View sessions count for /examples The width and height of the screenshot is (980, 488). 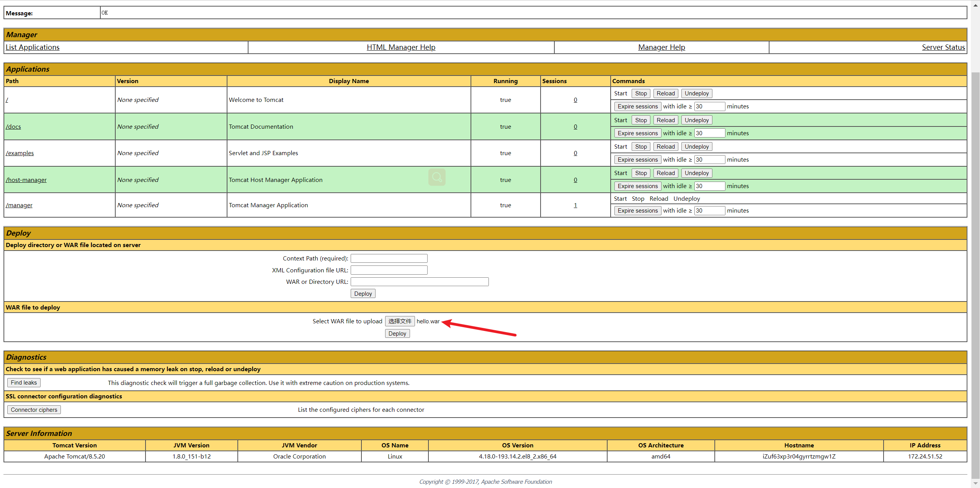click(575, 153)
